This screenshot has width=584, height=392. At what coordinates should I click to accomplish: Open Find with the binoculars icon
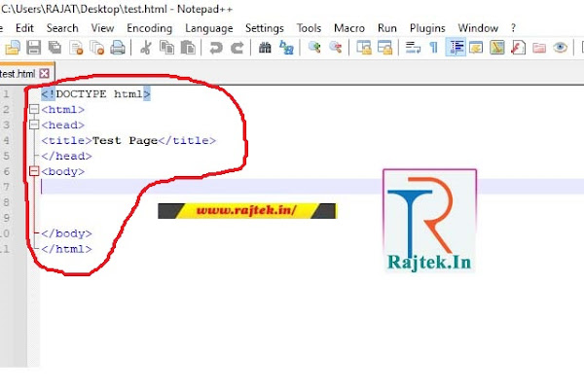pos(265,48)
